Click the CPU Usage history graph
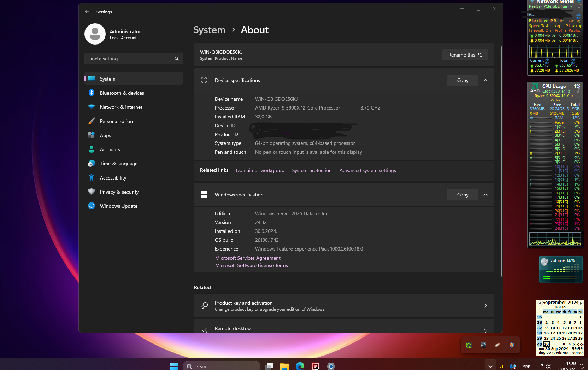This screenshot has height=370, width=588. pos(555,239)
